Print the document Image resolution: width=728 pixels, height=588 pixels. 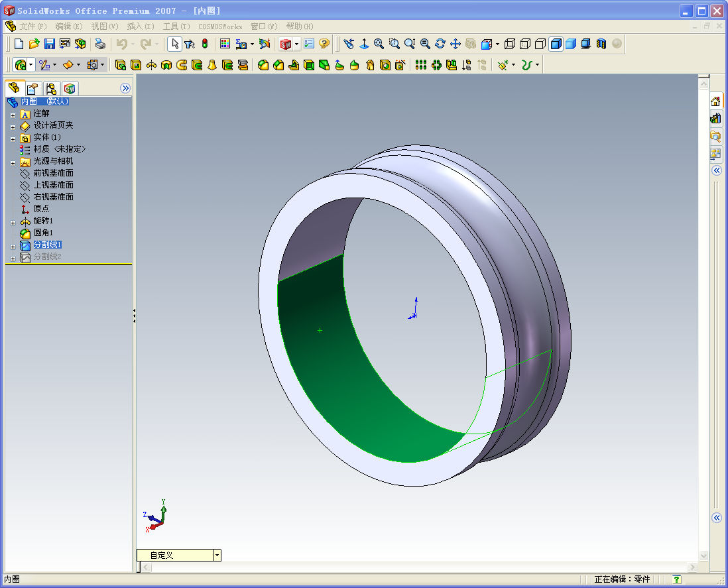100,44
